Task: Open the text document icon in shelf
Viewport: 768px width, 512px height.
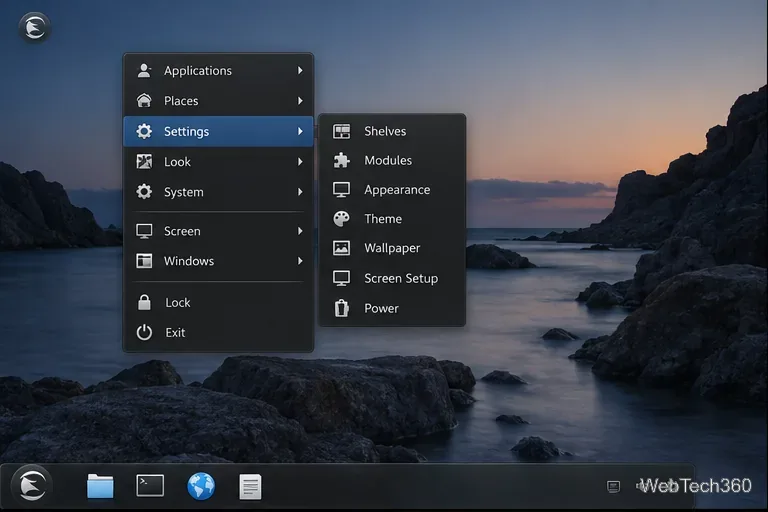Action: pyautogui.click(x=250, y=487)
